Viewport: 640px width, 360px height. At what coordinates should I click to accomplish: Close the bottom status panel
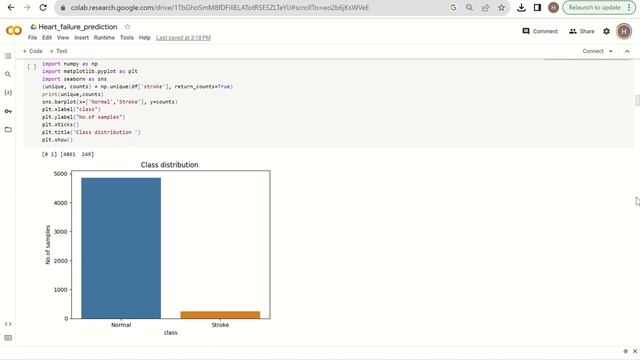click(635, 351)
